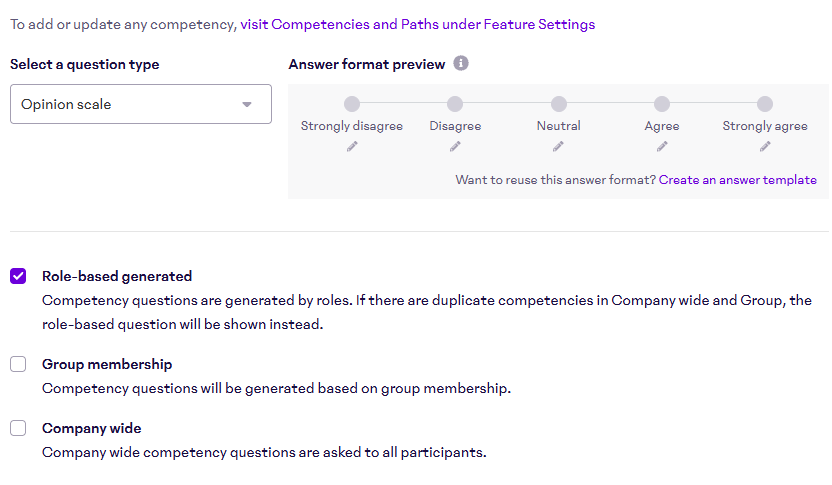832x485 pixels.
Task: Edit the Agree label pencil icon
Action: click(x=662, y=146)
